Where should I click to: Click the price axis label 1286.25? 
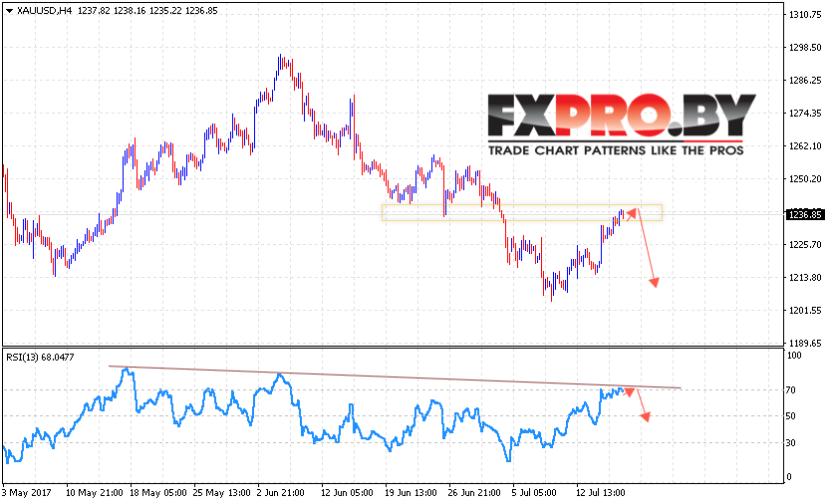(x=805, y=80)
